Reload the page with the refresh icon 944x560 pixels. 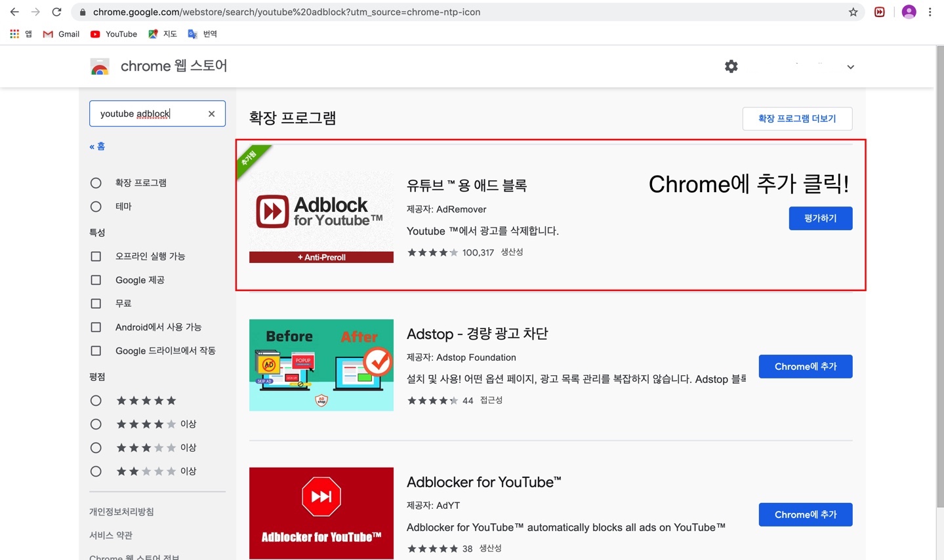point(57,12)
